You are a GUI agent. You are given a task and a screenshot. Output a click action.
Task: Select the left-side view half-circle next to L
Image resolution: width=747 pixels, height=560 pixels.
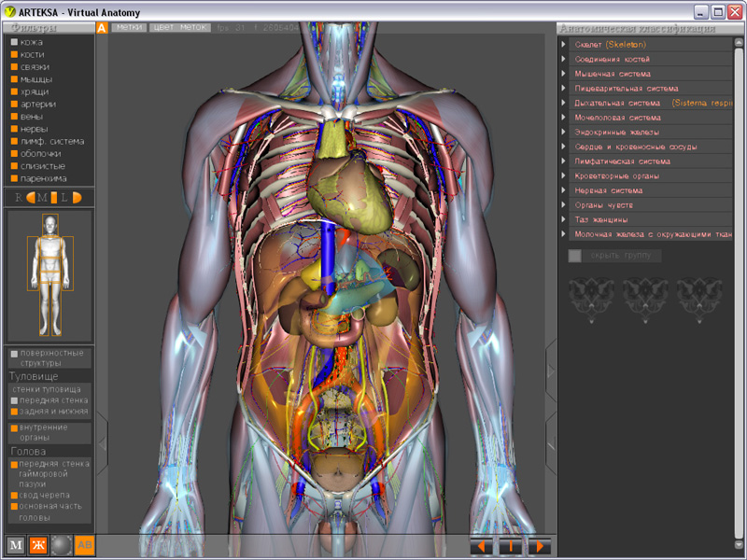[x=77, y=197]
